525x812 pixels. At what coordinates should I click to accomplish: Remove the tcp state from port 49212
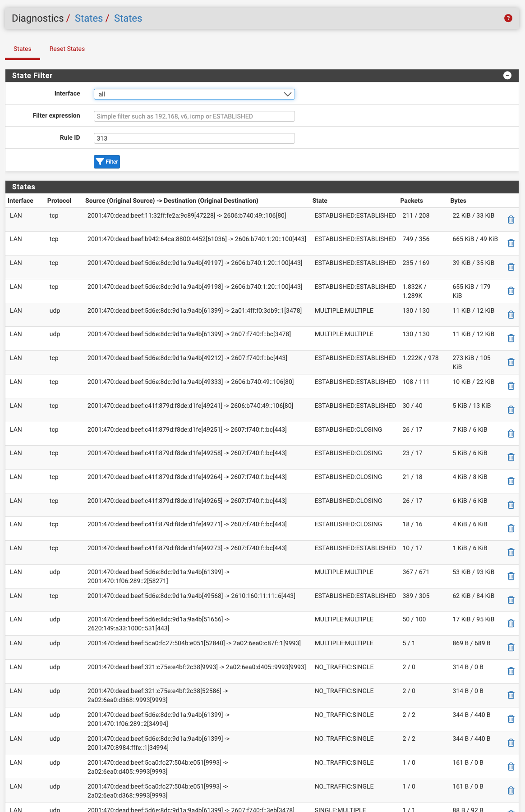pyautogui.click(x=511, y=362)
